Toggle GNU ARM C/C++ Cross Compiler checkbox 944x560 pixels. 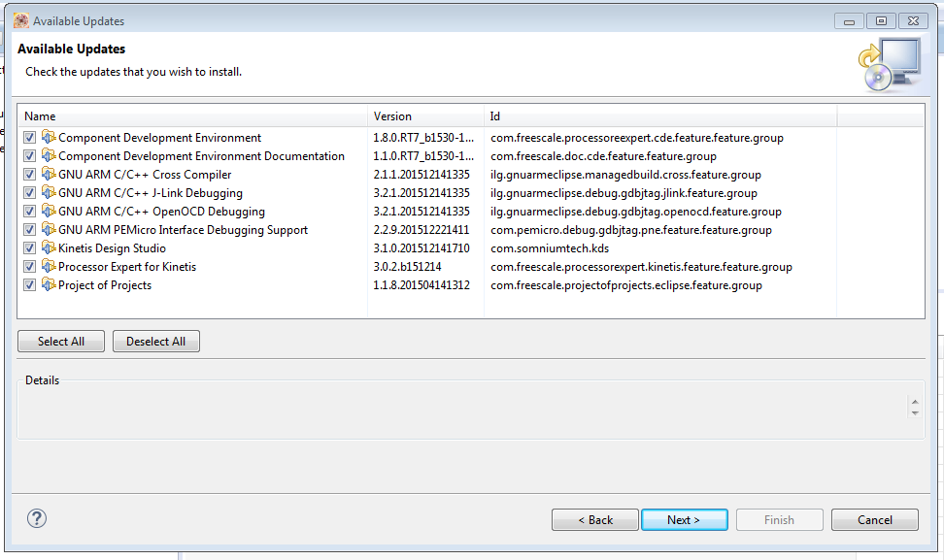29,175
